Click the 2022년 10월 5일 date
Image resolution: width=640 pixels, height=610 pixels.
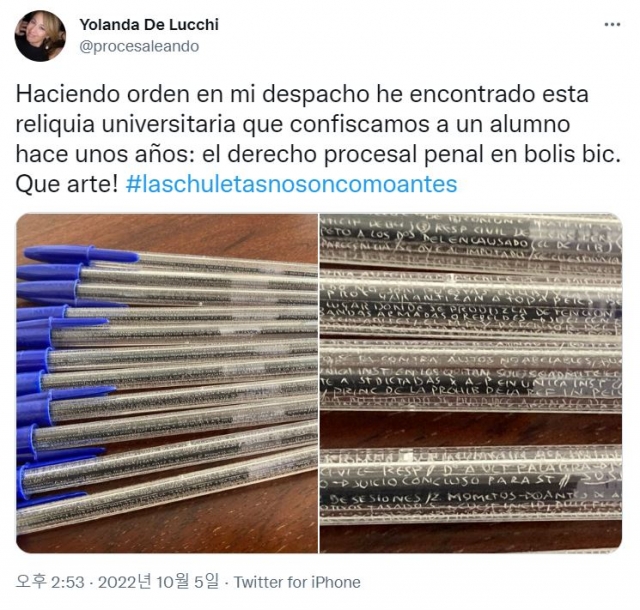click(x=158, y=582)
